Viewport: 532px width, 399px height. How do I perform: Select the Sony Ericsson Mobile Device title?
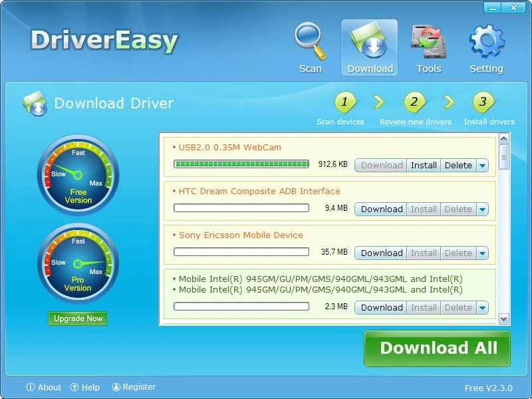(x=241, y=235)
